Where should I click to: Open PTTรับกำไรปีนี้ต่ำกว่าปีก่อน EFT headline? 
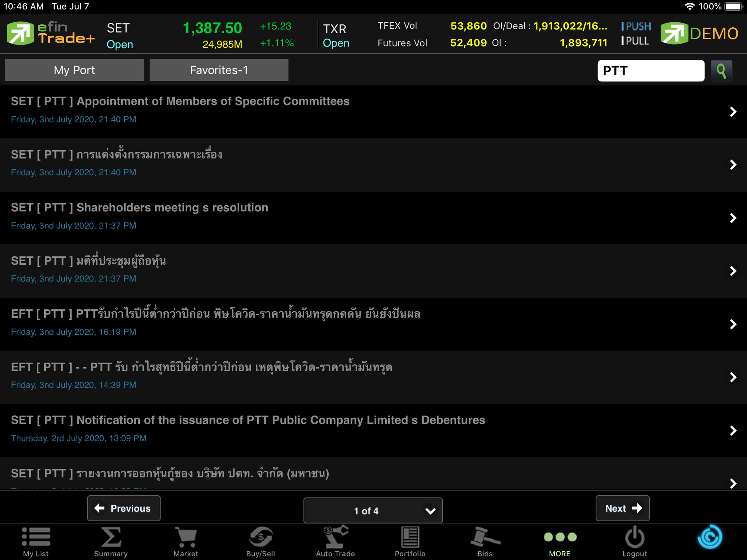(x=215, y=313)
